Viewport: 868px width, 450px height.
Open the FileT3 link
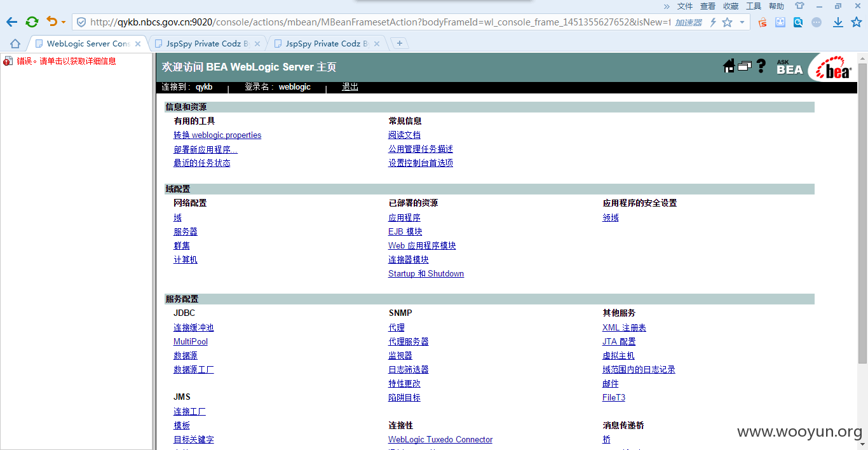click(614, 398)
